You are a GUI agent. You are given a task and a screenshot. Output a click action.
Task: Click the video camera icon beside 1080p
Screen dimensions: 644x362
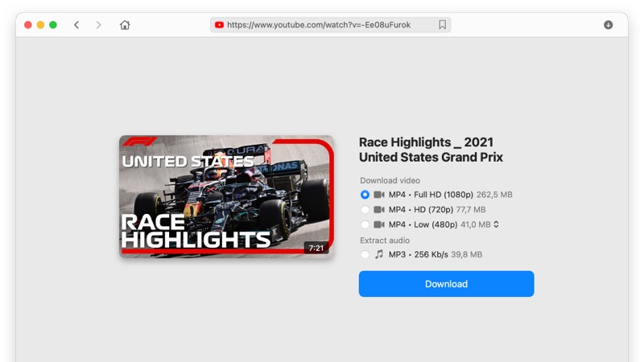[x=379, y=195]
